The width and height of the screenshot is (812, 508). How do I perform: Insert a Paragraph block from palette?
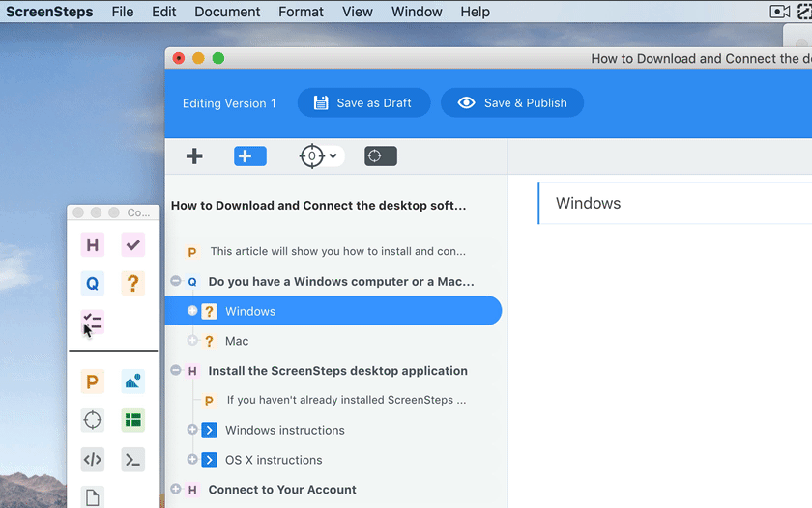coord(93,381)
